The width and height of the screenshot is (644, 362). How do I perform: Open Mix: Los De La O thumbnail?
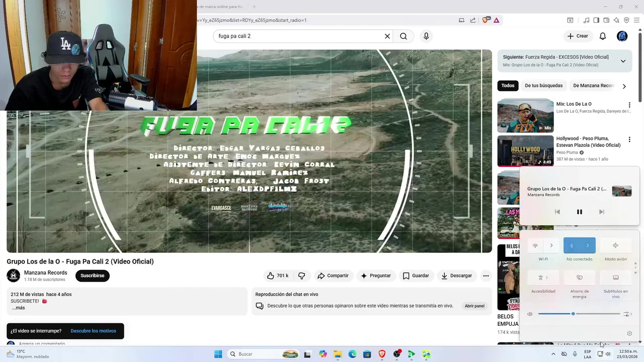525,116
